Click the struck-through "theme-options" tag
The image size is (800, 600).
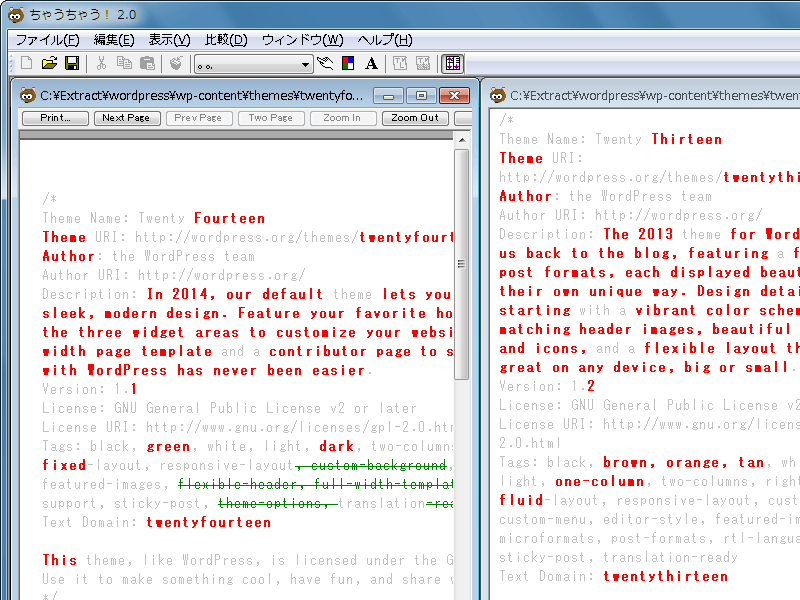273,504
